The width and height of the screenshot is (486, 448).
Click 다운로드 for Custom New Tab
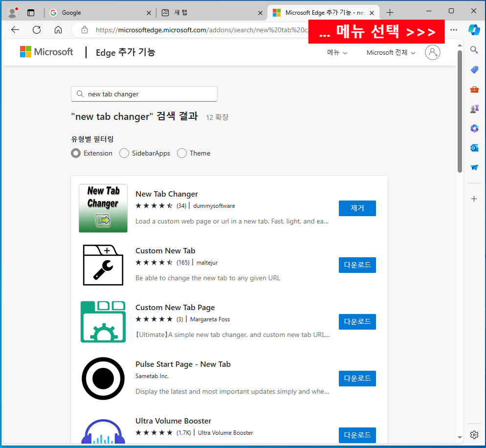(357, 265)
